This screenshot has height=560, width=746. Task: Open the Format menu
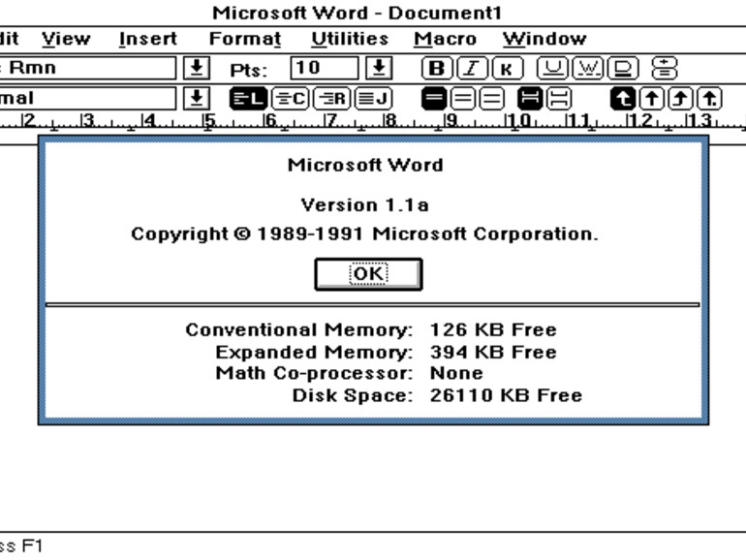[x=245, y=39]
